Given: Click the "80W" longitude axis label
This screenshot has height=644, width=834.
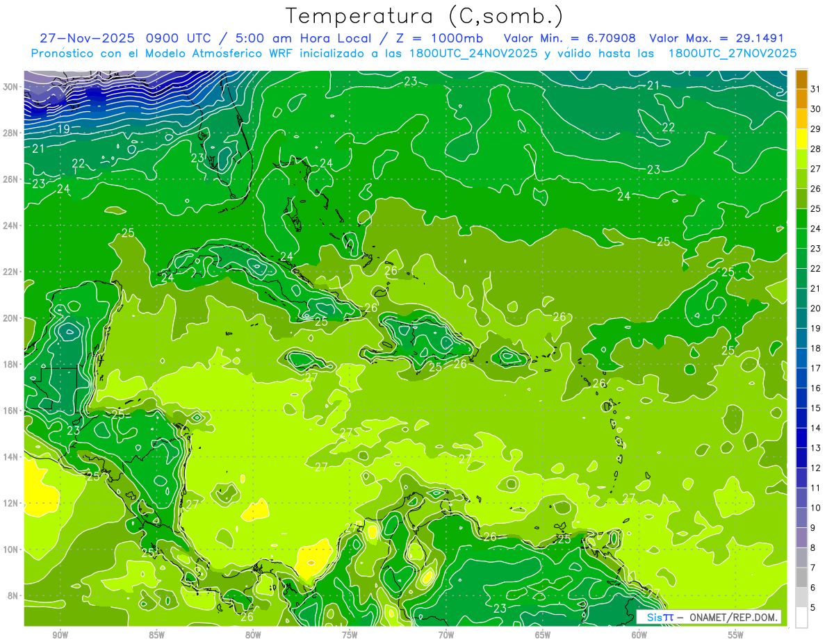Looking at the screenshot, I should (x=253, y=635).
